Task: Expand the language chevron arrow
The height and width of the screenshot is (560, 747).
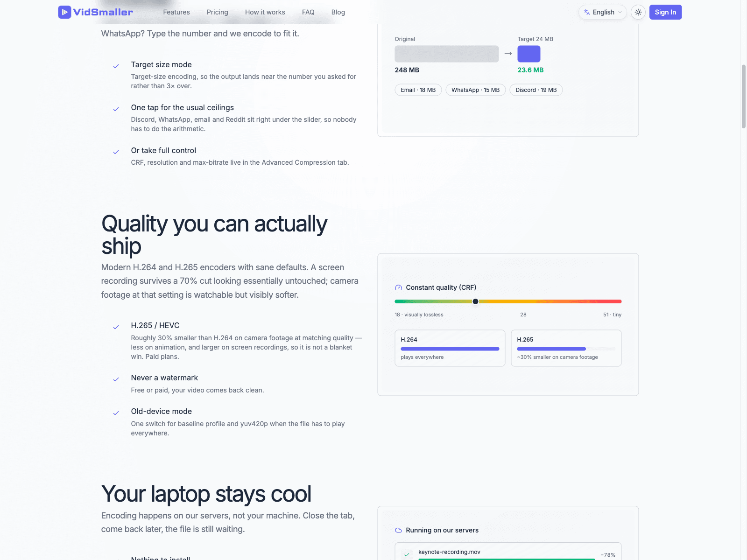Action: coord(620,12)
